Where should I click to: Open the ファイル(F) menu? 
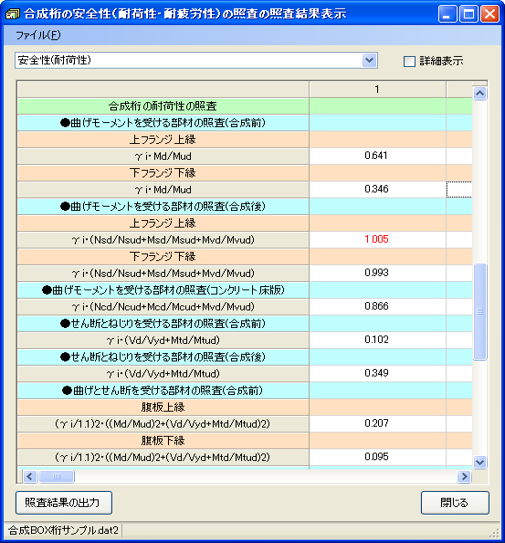click(38, 35)
